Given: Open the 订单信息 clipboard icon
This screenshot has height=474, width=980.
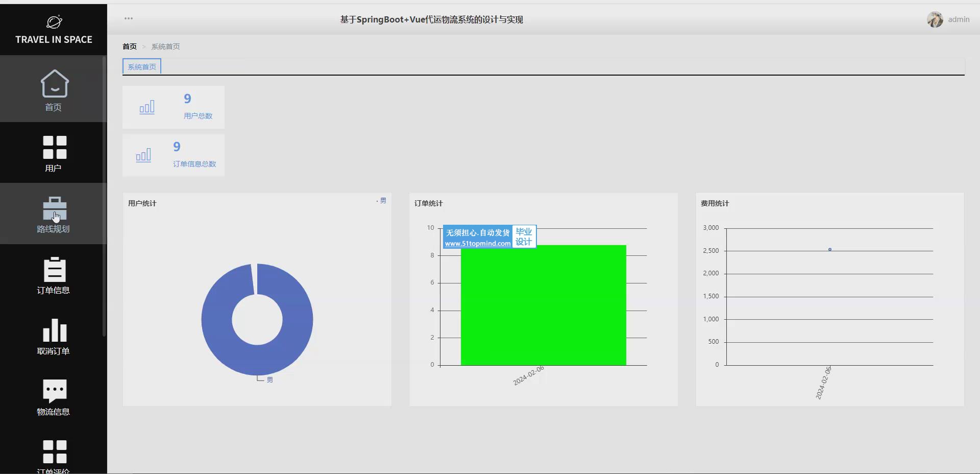Looking at the screenshot, I should pos(55,269).
